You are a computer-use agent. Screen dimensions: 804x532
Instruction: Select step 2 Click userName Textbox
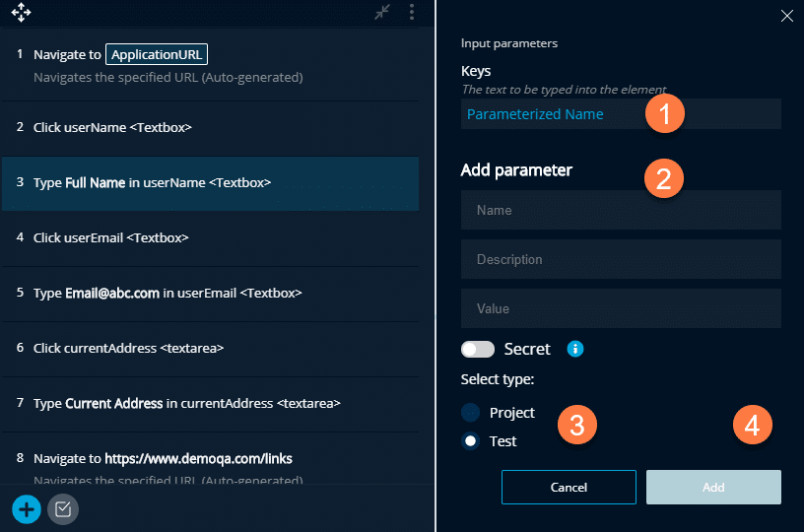tap(210, 127)
